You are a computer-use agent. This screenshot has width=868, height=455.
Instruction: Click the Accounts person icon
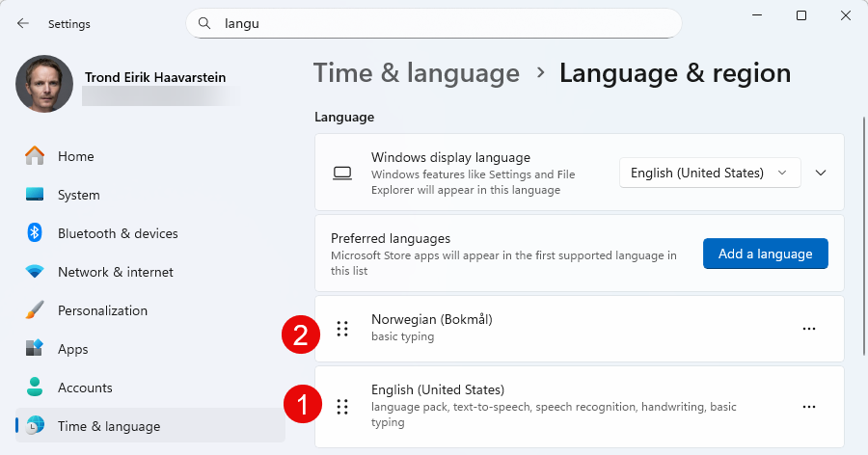(35, 387)
